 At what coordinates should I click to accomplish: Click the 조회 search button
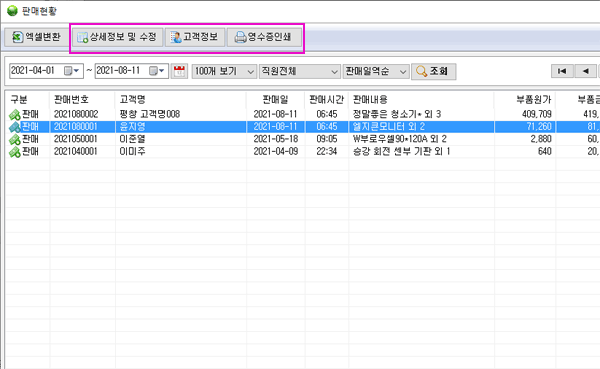[x=434, y=72]
